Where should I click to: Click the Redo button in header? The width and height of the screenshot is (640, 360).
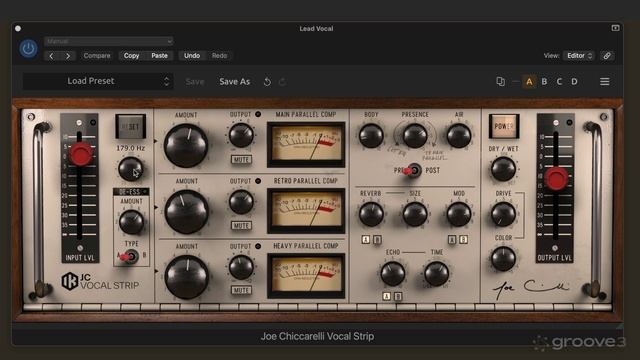(219, 56)
